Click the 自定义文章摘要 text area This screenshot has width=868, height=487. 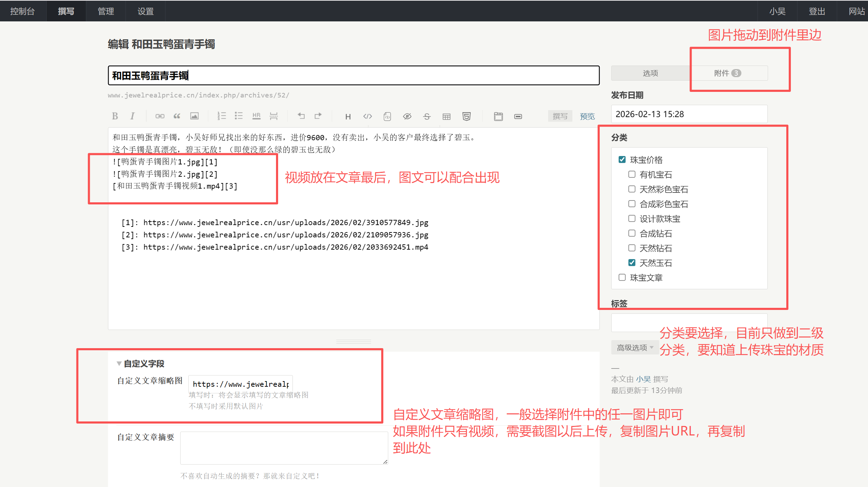[x=284, y=448]
